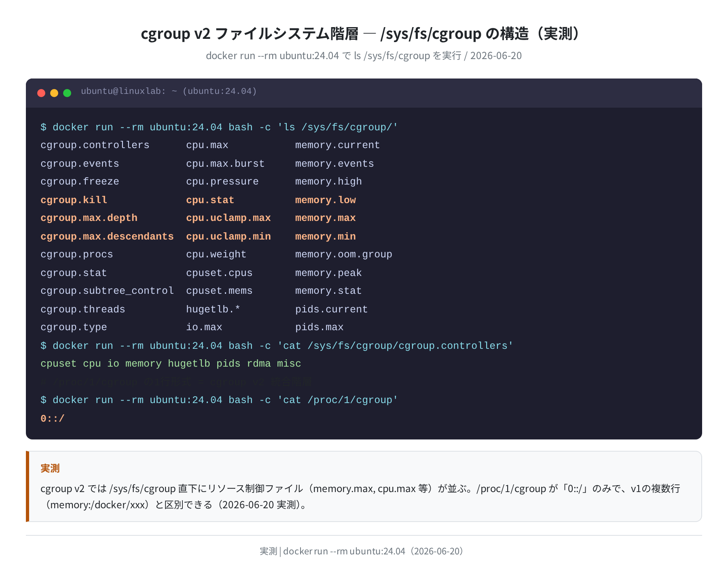This screenshot has width=728, height=573.
Task: Select highlighted 'memory.low' entry
Action: [326, 200]
